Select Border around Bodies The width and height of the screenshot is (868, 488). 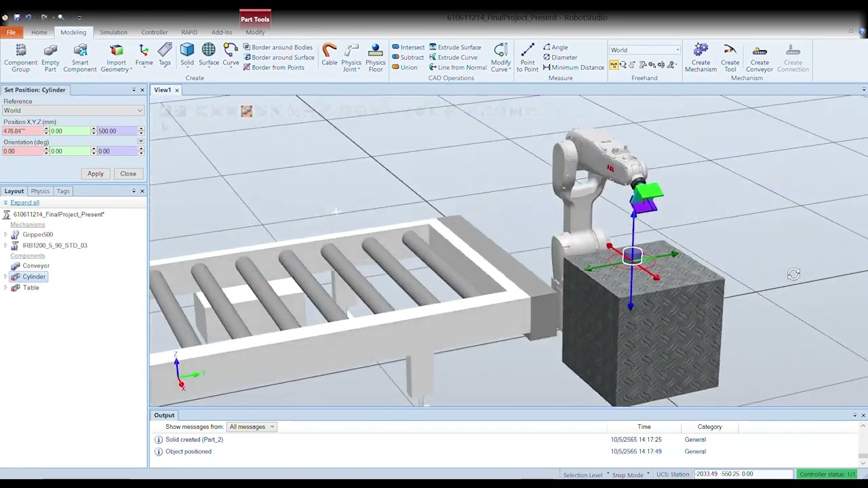point(277,47)
